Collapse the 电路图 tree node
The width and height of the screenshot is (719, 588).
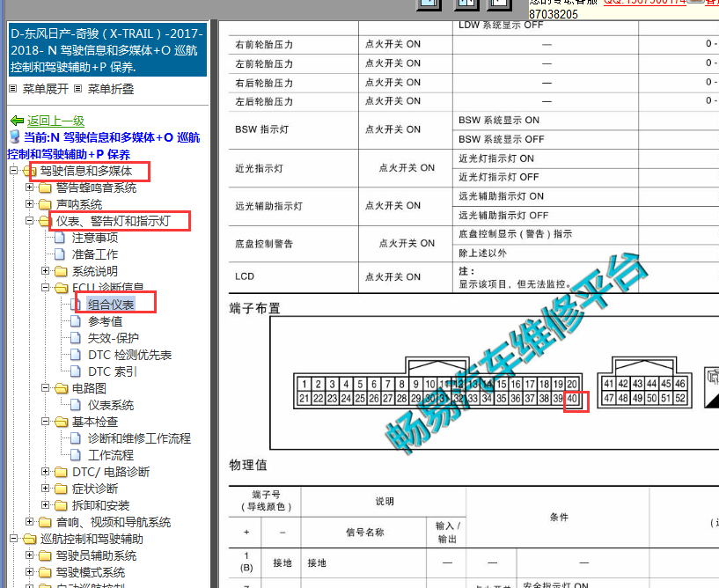[x=46, y=388]
